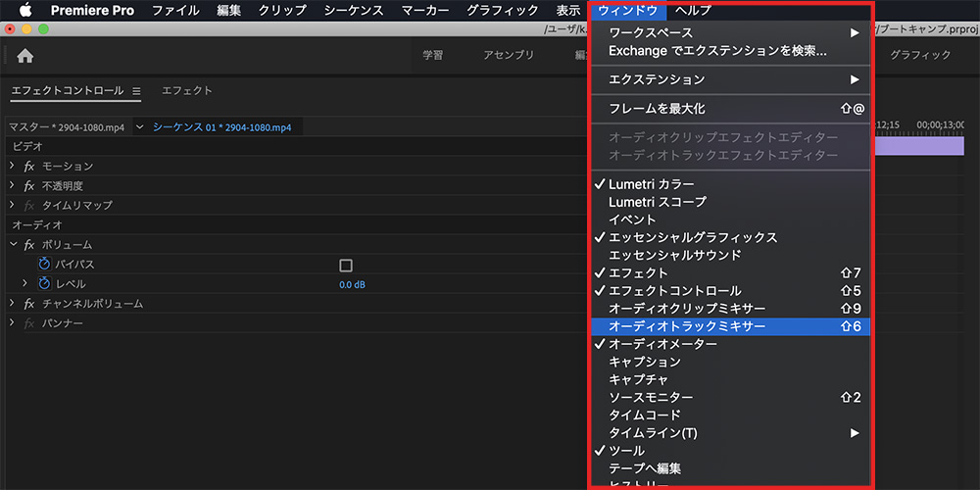Go to Premiere Pro home screen icon
980x490 pixels.
(x=25, y=56)
